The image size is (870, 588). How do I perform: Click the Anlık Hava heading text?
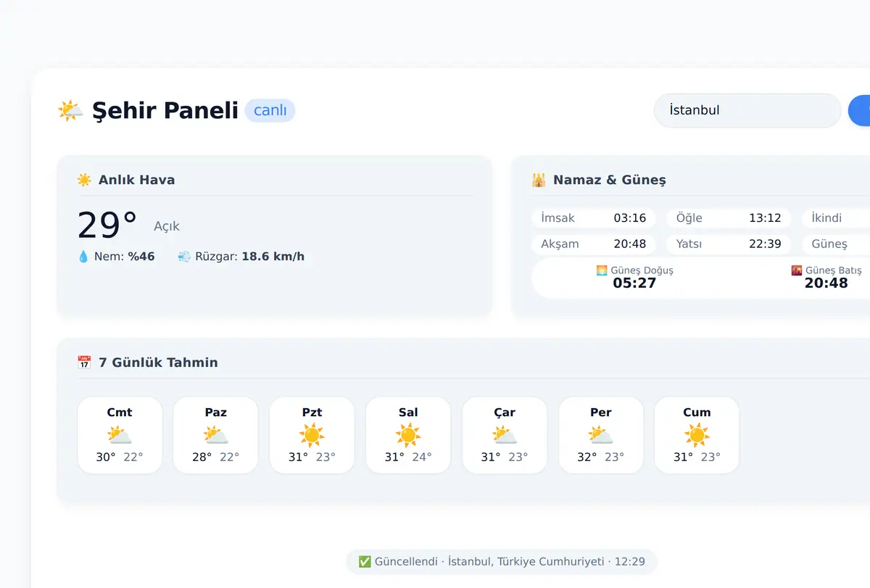tap(137, 180)
